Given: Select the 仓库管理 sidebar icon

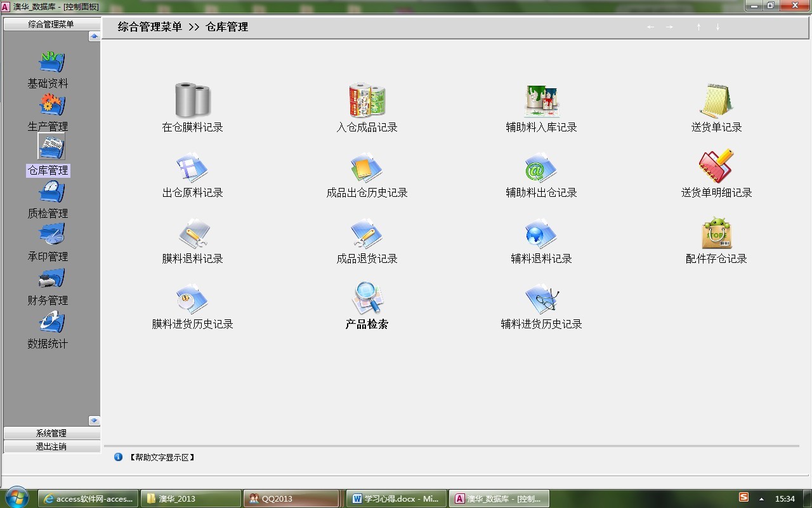Looking at the screenshot, I should pos(51,147).
